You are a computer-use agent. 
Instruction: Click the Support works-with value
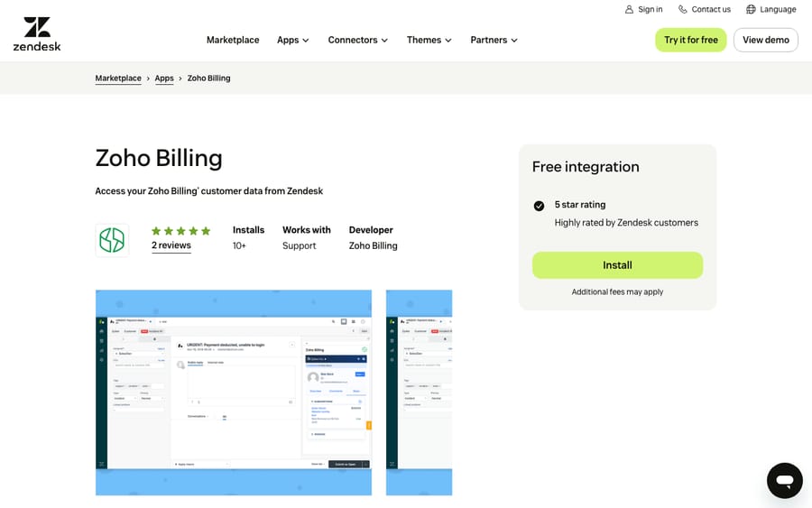(x=299, y=246)
